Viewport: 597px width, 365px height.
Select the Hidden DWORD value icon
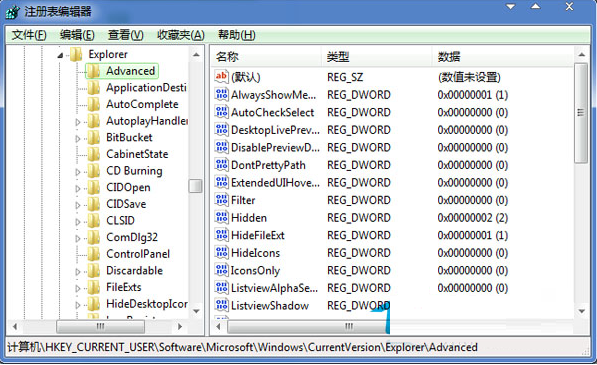[x=221, y=217]
